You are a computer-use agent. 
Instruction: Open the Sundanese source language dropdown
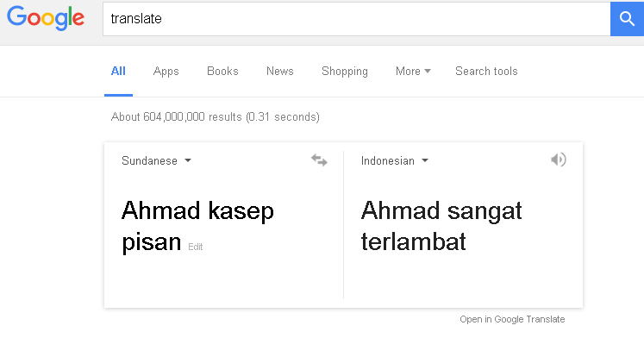point(156,160)
